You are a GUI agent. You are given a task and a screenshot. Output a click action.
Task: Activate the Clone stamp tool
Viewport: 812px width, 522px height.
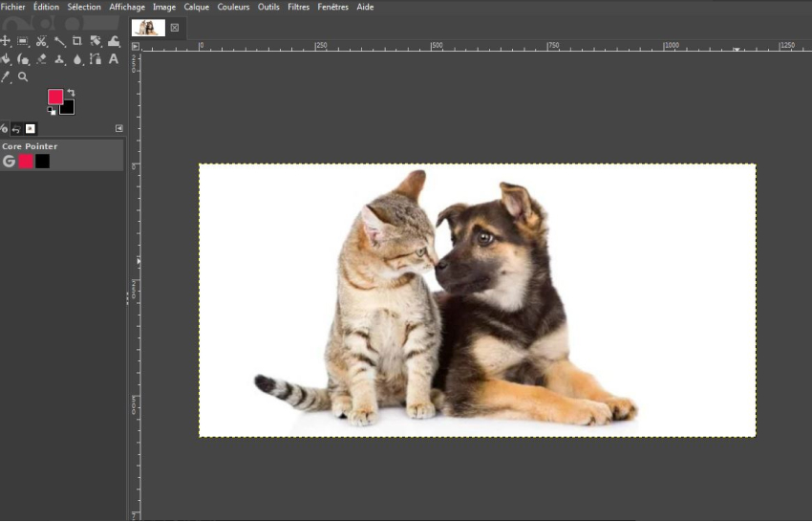pyautogui.click(x=59, y=59)
